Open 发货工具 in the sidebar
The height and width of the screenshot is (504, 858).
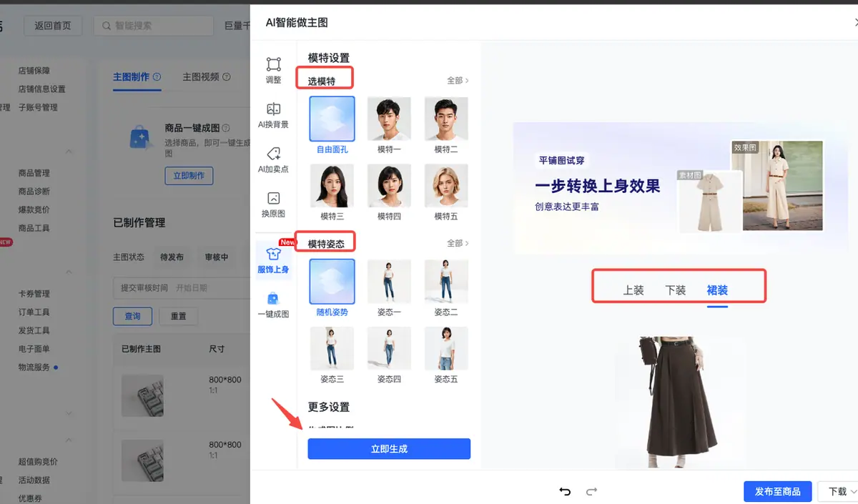34,330
